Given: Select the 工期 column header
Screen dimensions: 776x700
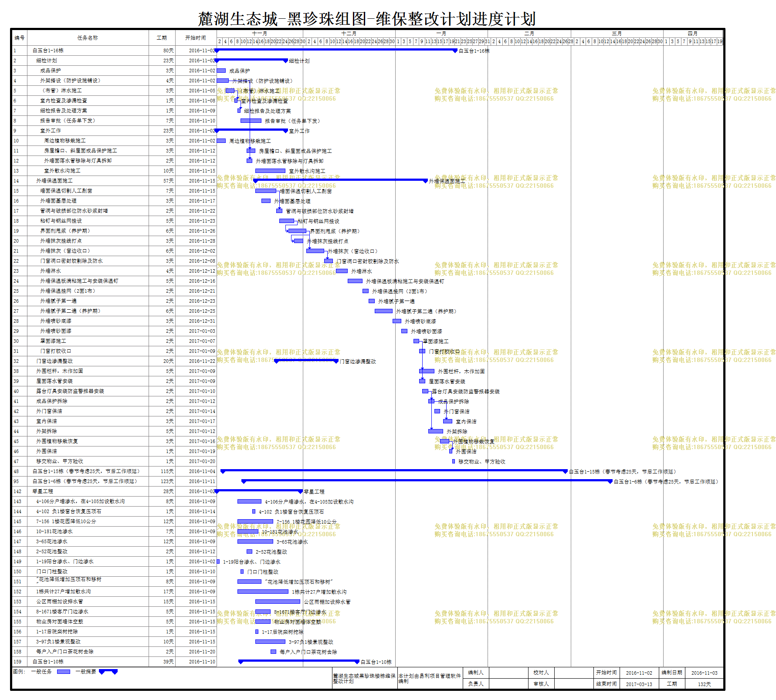Looking at the screenshot, I should (162, 38).
